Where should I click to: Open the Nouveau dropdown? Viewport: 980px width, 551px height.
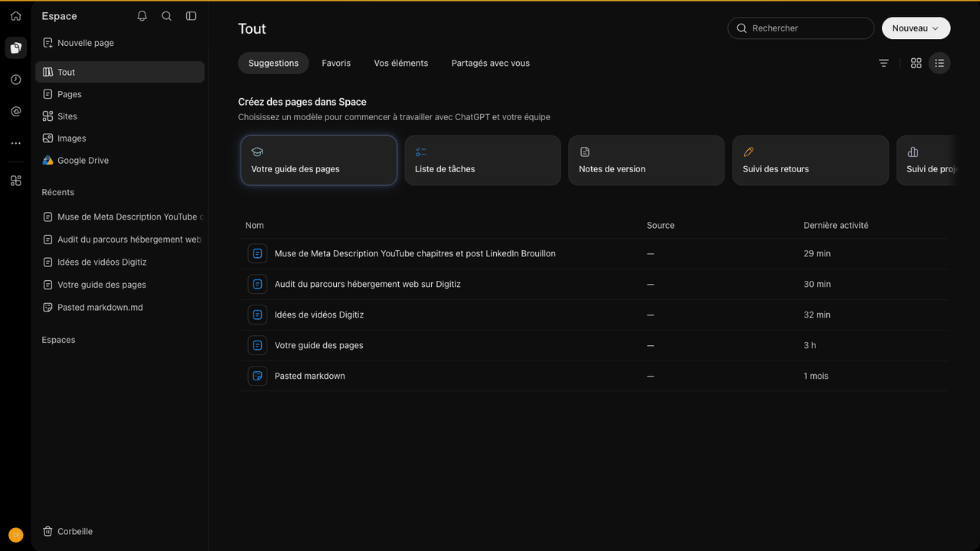[x=916, y=28]
